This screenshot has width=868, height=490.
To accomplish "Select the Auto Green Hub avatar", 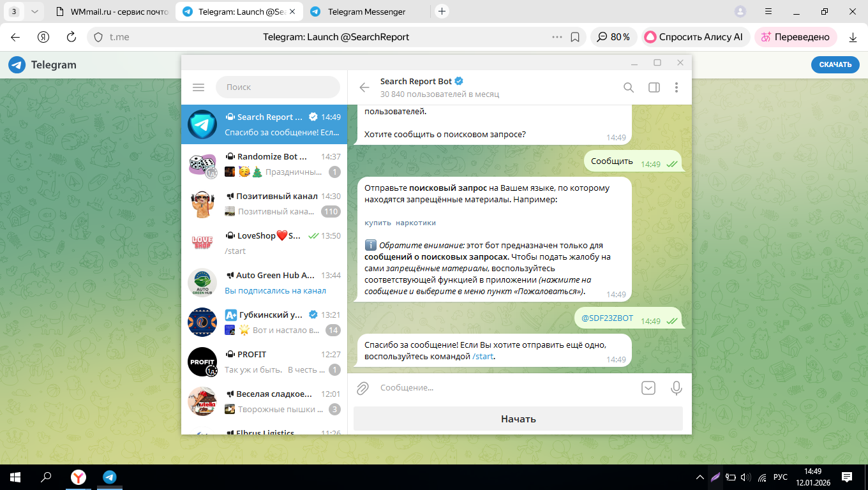I will 202,283.
